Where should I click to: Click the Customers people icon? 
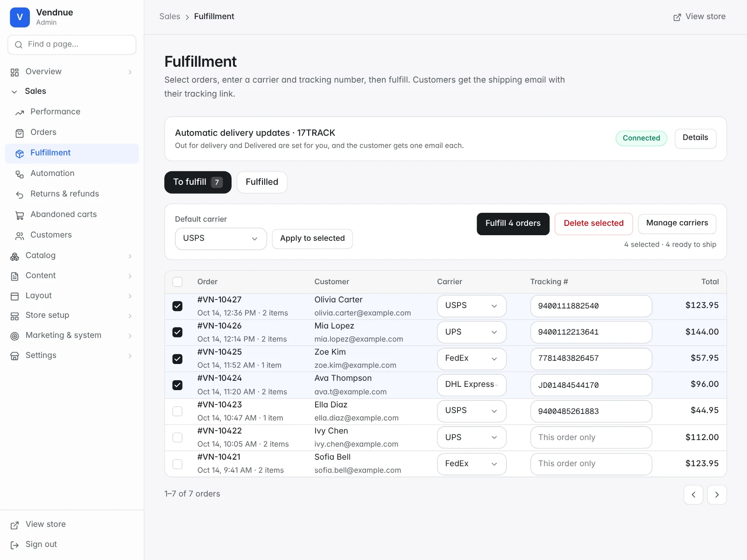20,236
